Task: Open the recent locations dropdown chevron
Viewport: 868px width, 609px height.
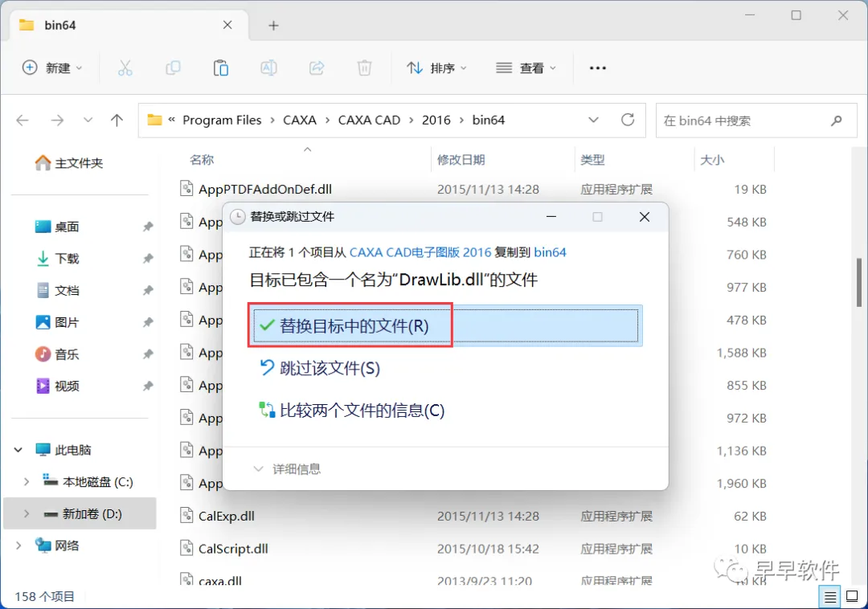Action: pos(88,120)
